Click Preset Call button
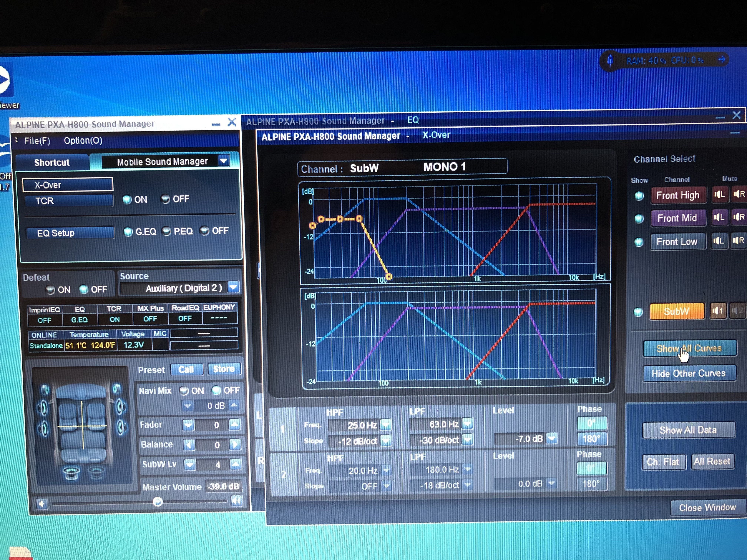The height and width of the screenshot is (560, 747). point(186,369)
